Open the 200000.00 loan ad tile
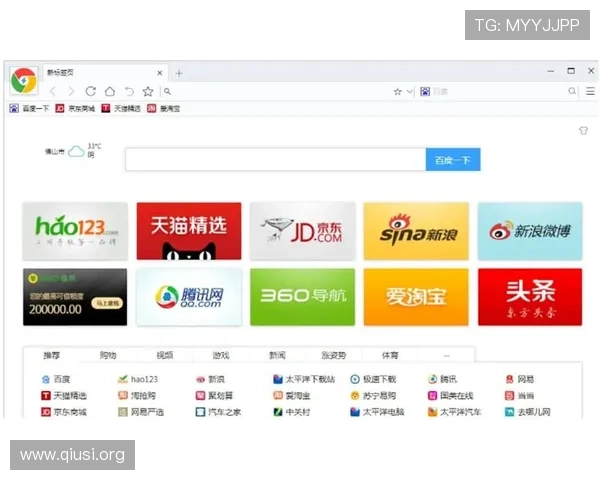This screenshot has height=480, width=600. (x=75, y=297)
